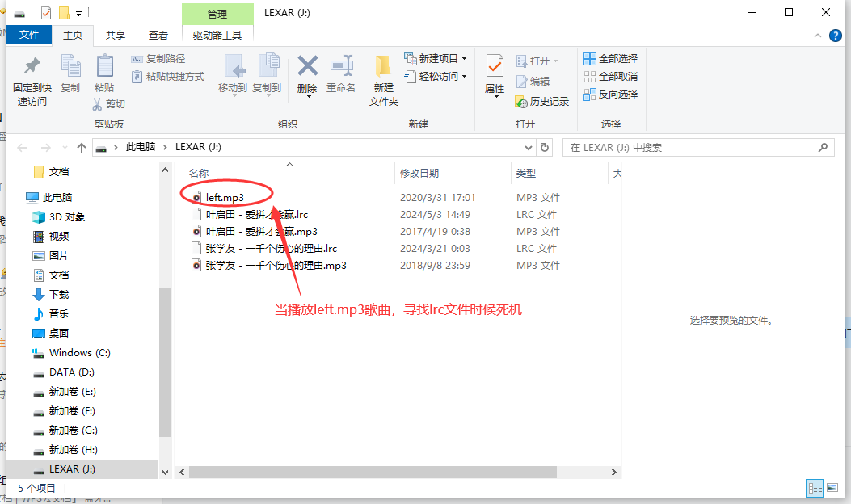Switch to the View (查看) tab

(x=158, y=36)
